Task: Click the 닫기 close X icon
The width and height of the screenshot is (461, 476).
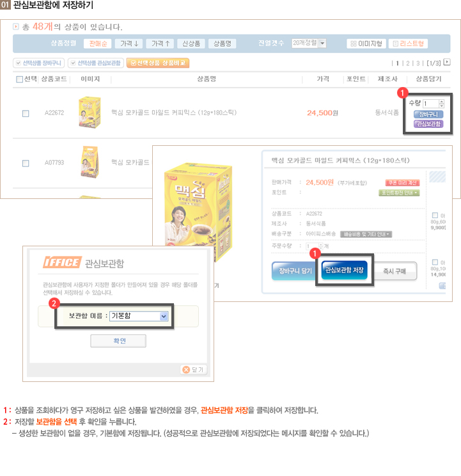Action: tap(186, 369)
